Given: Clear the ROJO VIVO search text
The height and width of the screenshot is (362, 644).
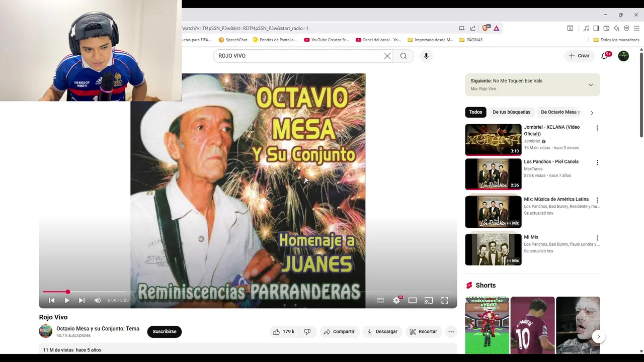Looking at the screenshot, I should point(387,56).
